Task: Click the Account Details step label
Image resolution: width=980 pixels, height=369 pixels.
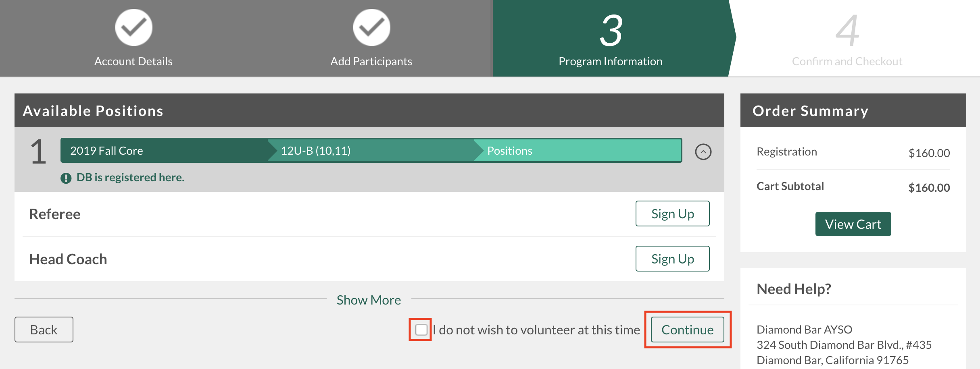Action: 133,61
